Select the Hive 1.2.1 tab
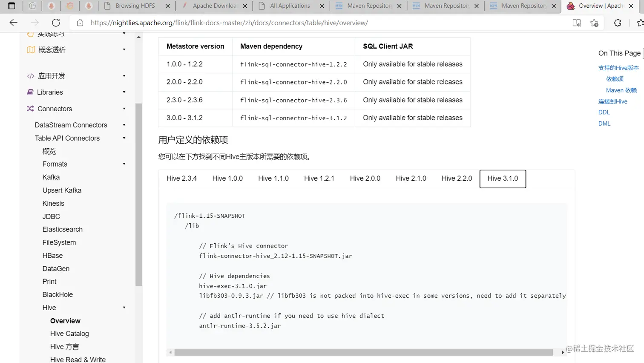The height and width of the screenshot is (363, 644). coord(319,179)
